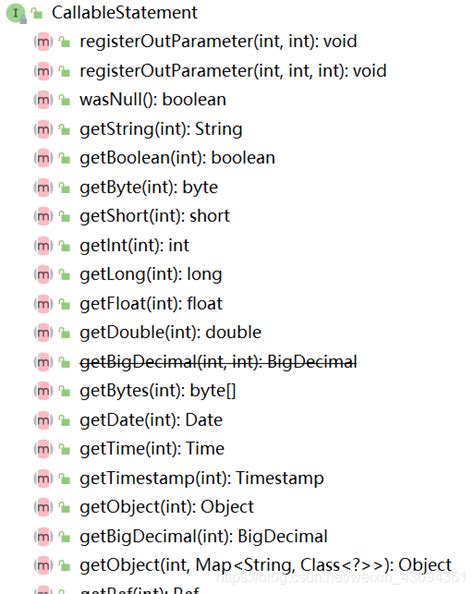Select registerOutParameter(int, int): void

click(x=218, y=41)
